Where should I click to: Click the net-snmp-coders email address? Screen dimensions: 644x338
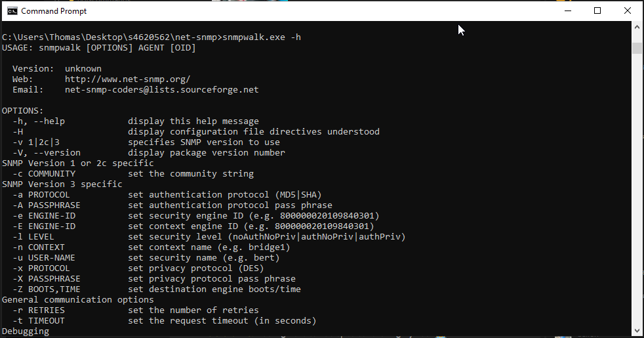(161, 89)
